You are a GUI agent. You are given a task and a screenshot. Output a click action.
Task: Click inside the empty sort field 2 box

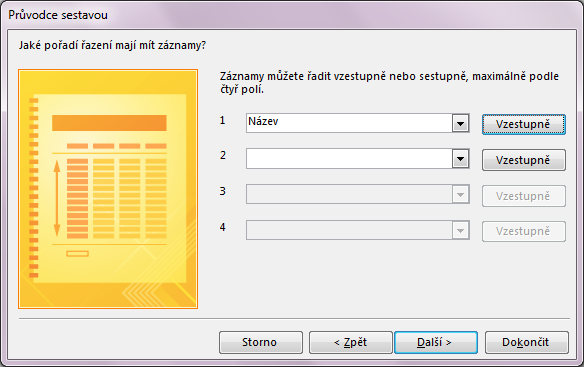(349, 159)
